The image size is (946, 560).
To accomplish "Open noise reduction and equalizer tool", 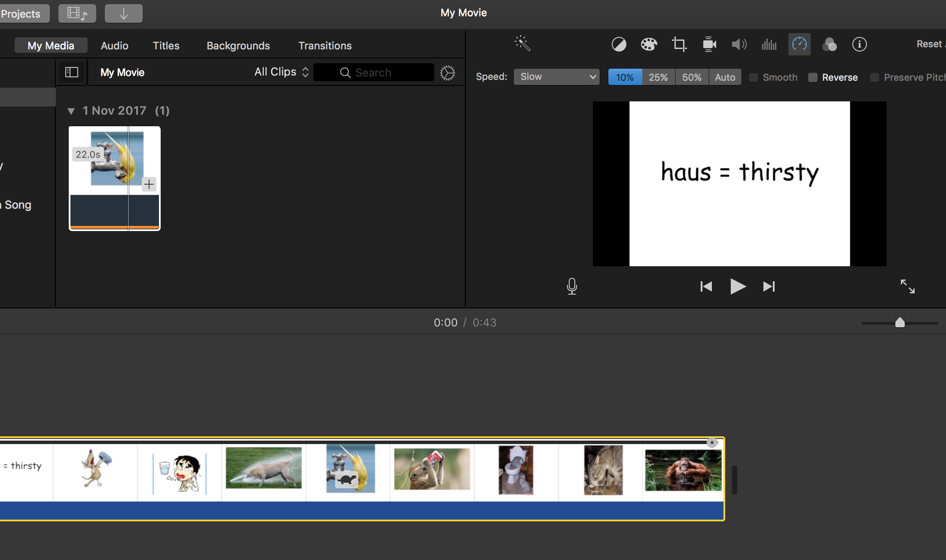I will coord(769,44).
